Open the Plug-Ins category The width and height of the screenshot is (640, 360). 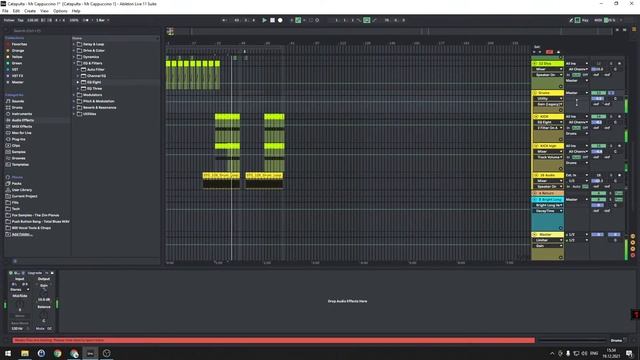pos(18,139)
